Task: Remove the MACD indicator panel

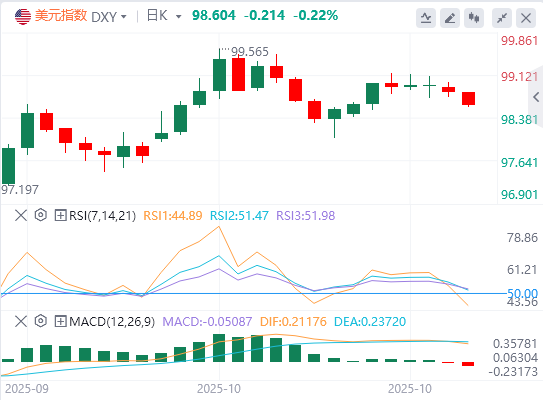Action: (21, 321)
